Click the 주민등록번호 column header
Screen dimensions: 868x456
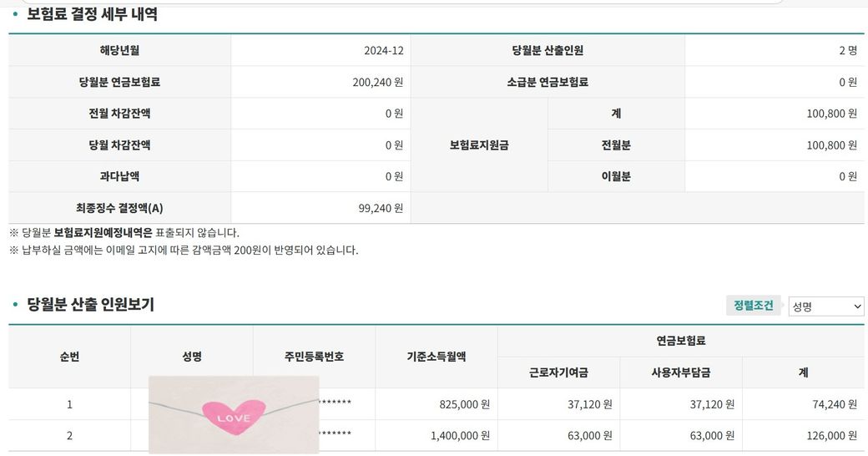(314, 357)
